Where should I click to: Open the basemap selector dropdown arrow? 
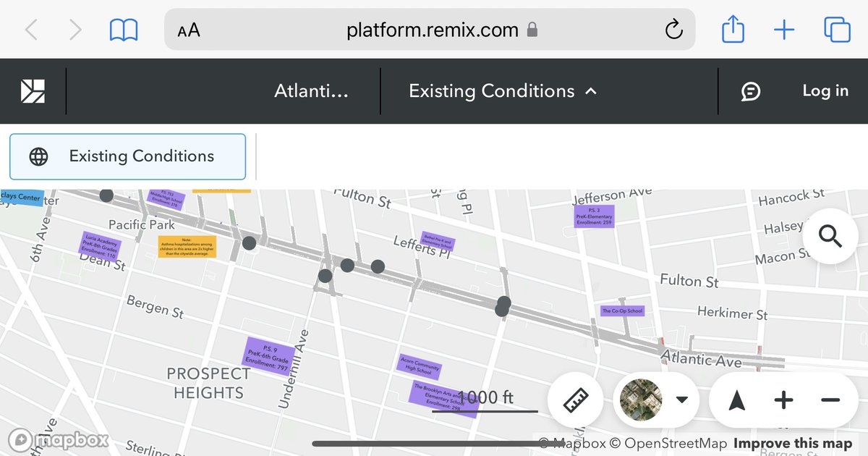click(681, 400)
